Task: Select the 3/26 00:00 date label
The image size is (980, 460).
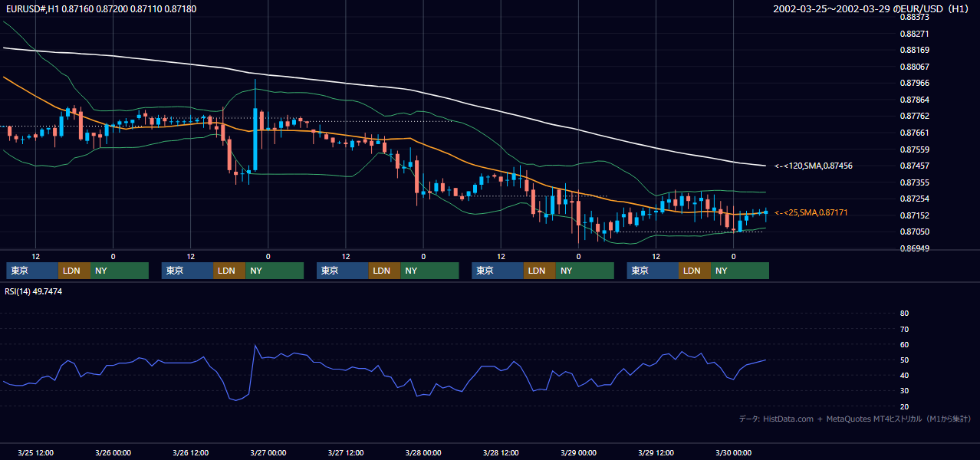Action: click(113, 452)
